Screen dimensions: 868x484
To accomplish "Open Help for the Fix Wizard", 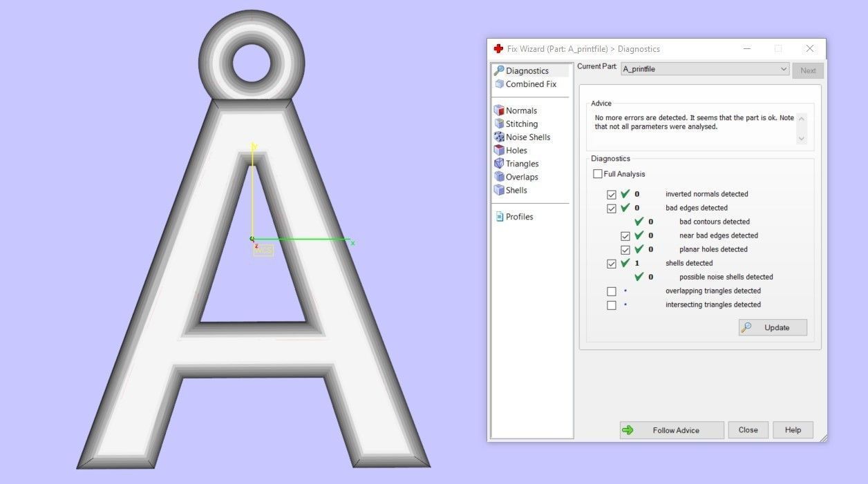I will [793, 429].
